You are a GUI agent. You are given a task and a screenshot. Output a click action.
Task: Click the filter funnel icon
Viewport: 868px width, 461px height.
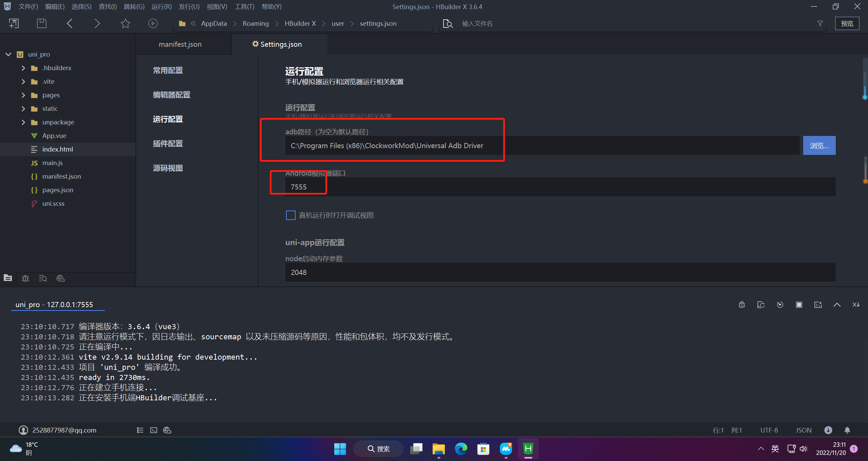820,23
